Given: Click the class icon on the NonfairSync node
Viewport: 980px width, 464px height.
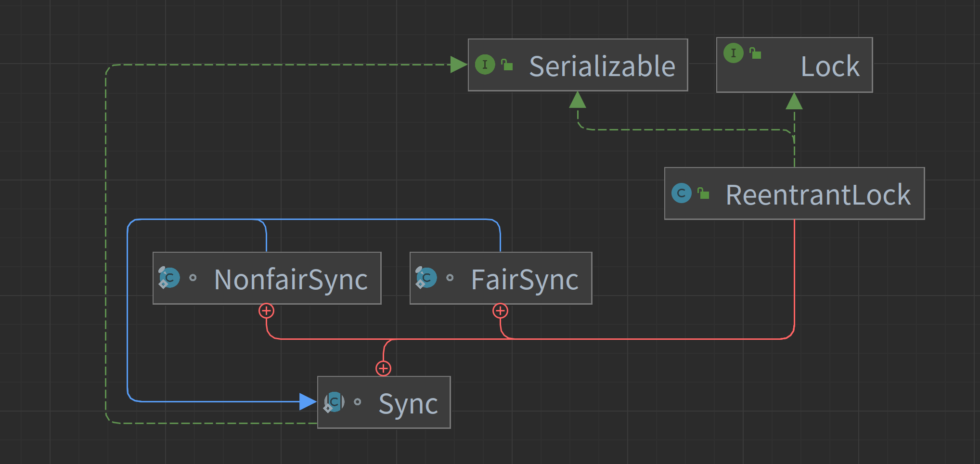Looking at the screenshot, I should click(169, 278).
